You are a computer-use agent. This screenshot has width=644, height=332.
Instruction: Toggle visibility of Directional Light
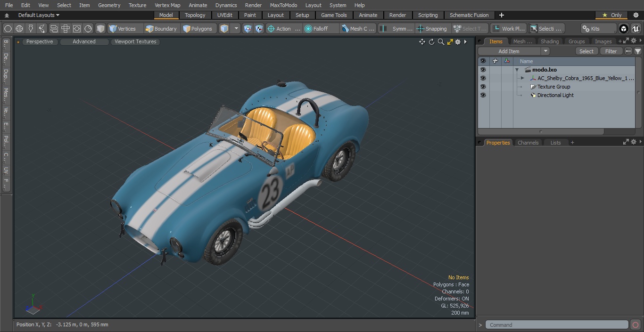(483, 95)
